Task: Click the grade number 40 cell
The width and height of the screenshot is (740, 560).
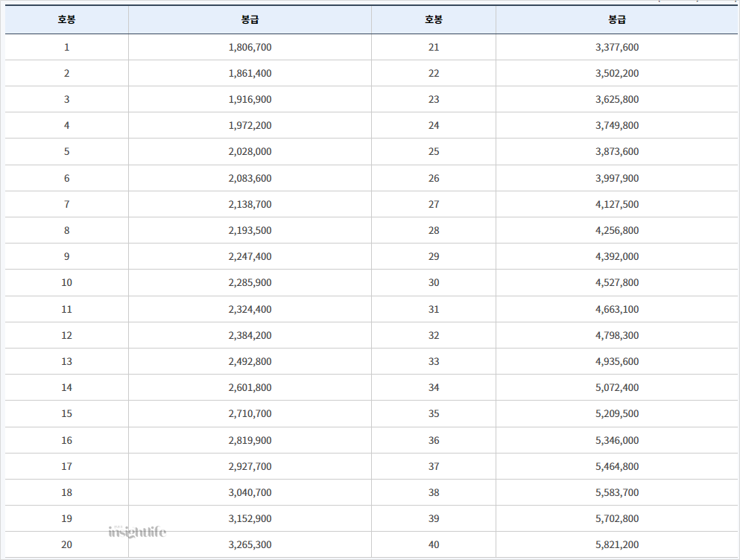Action: click(x=433, y=544)
